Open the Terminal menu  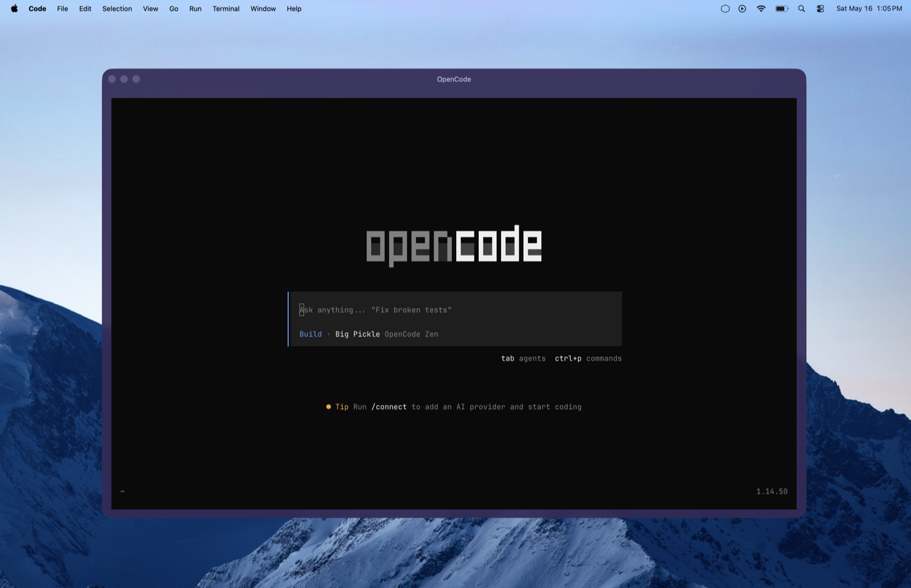tap(226, 9)
